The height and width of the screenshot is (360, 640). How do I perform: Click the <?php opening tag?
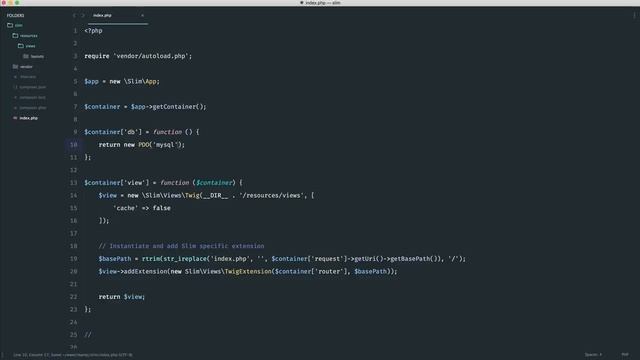click(93, 31)
